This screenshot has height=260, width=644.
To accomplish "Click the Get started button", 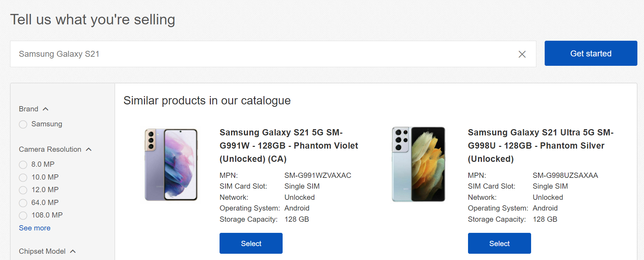I will tap(591, 53).
